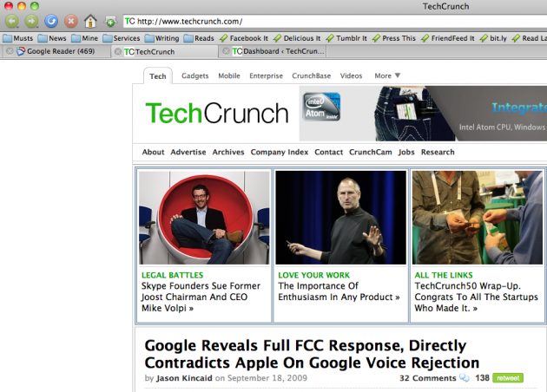Open the Advertise page link
547x392 pixels.
tap(188, 152)
